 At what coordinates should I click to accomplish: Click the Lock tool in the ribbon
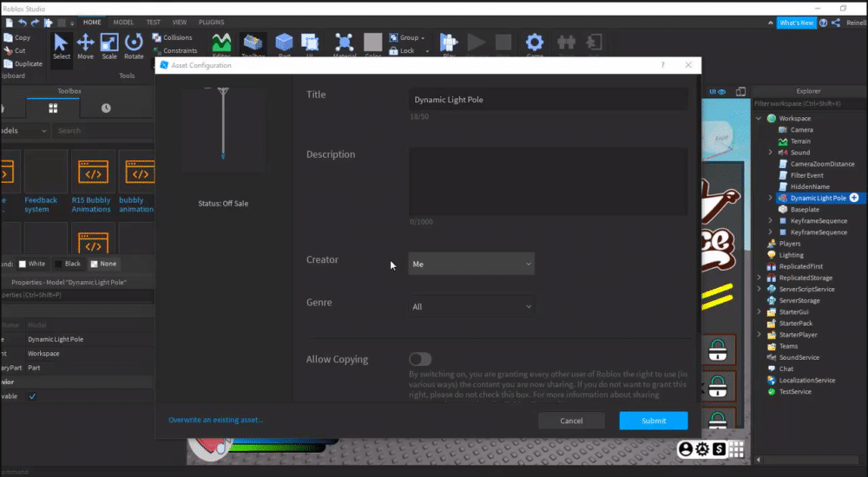click(402, 51)
